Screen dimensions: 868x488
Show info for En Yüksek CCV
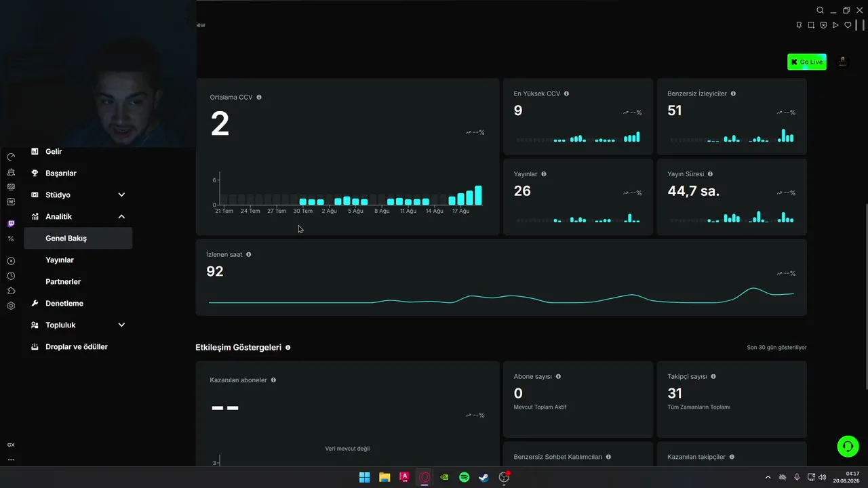(566, 94)
